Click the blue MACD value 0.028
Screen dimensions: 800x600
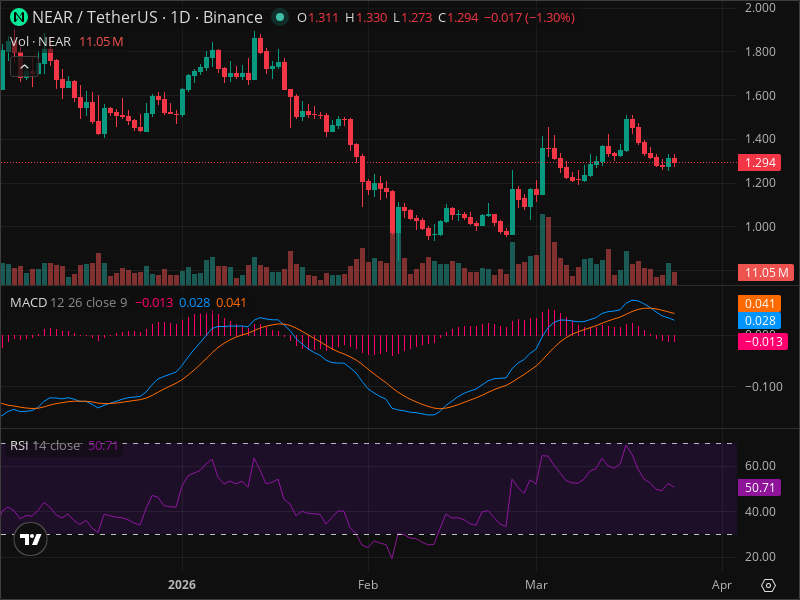click(x=760, y=320)
